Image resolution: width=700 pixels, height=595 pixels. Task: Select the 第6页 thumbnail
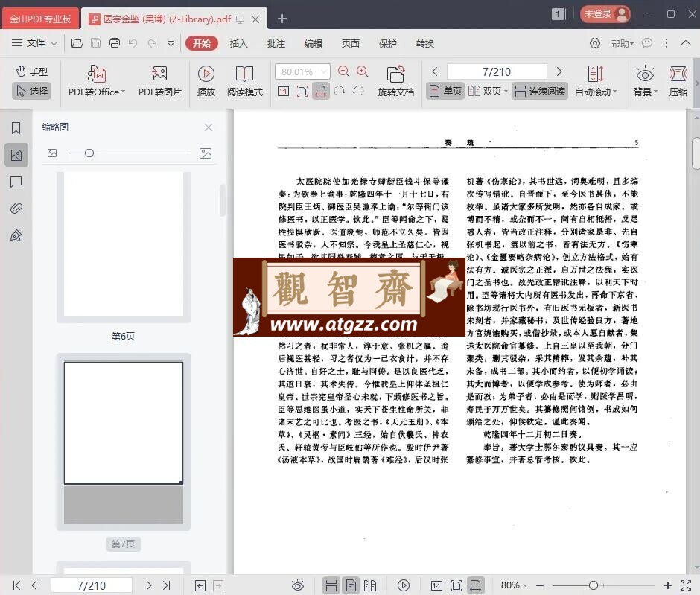[x=123, y=246]
